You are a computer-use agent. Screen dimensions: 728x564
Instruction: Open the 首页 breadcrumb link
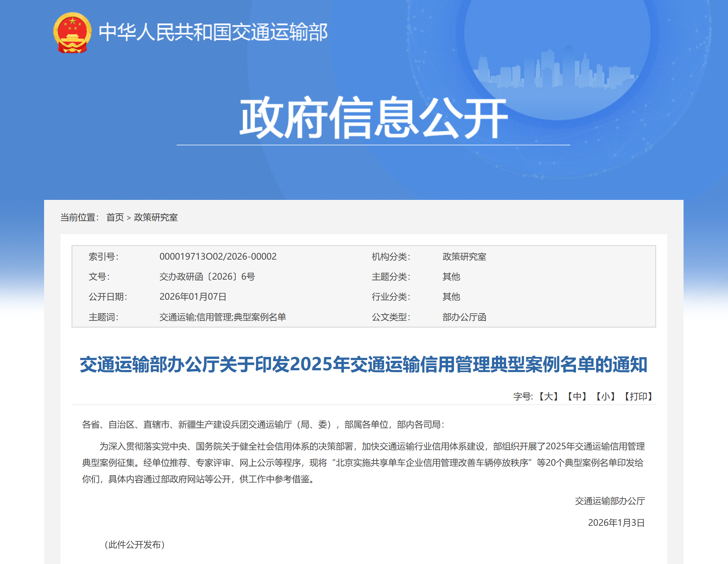(x=115, y=217)
